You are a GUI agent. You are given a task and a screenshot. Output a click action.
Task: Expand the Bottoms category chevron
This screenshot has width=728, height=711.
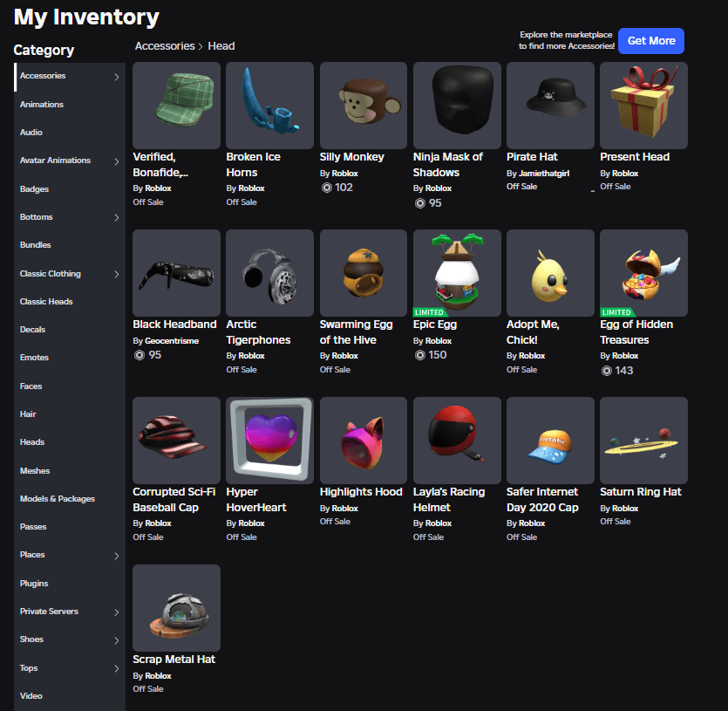click(x=117, y=217)
